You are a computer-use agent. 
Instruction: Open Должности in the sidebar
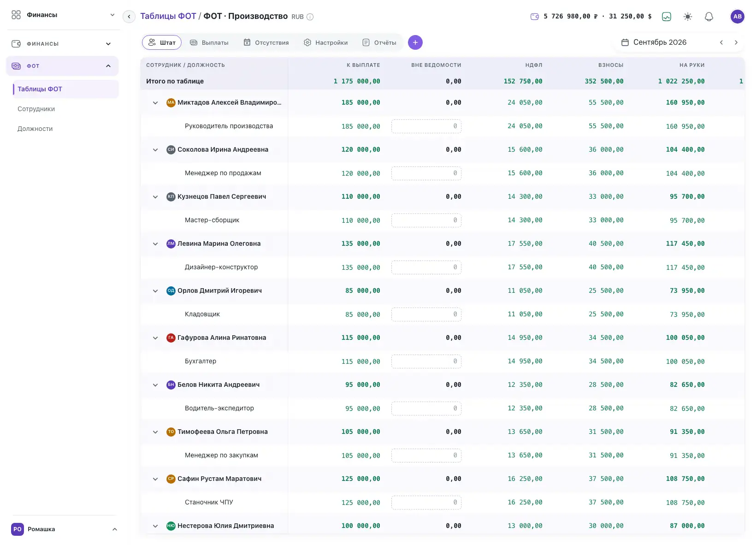click(35, 129)
